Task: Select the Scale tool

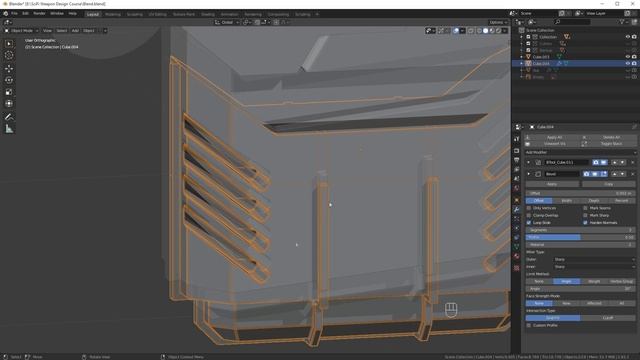Action: pyautogui.click(x=9, y=92)
